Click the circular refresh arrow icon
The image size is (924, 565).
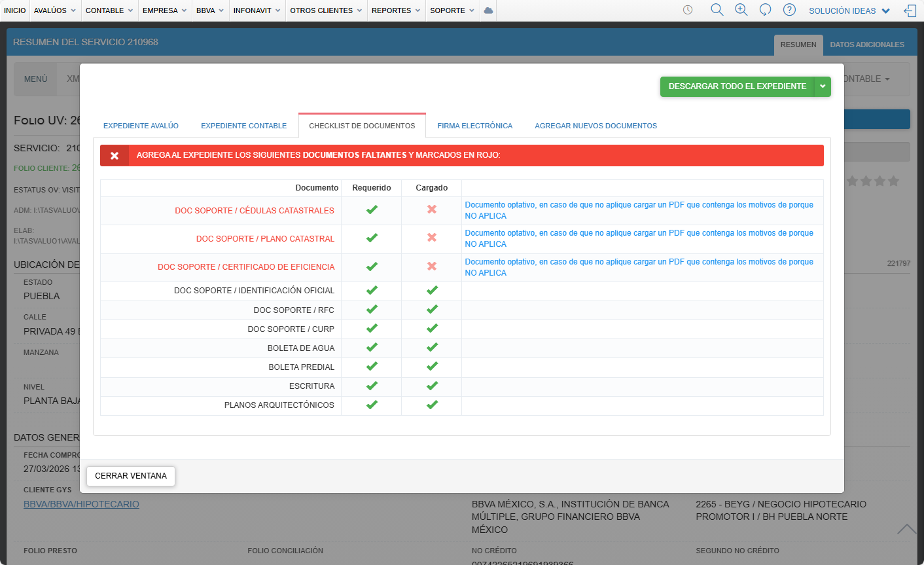point(765,10)
